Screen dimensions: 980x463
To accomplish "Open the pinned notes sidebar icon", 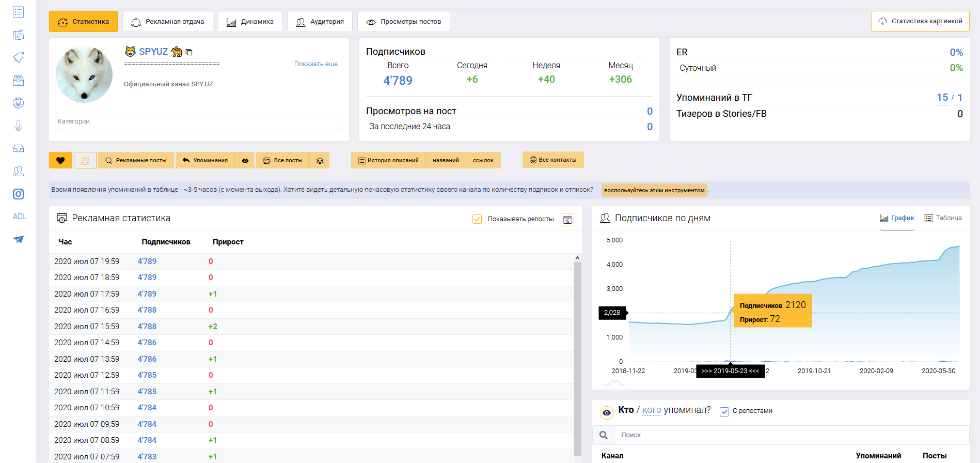I will (x=18, y=35).
